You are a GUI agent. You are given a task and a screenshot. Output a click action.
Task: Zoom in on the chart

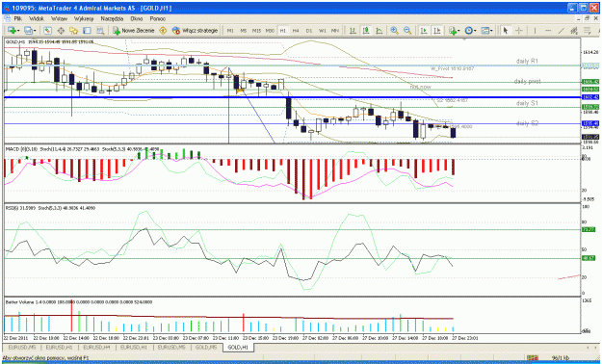coord(394,31)
